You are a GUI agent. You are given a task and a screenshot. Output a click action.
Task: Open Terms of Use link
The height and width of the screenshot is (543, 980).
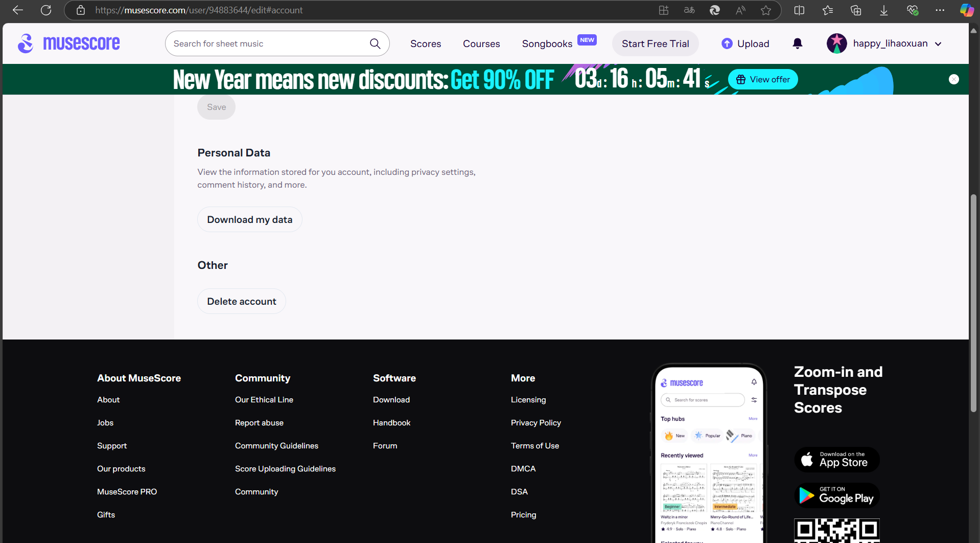click(x=535, y=446)
